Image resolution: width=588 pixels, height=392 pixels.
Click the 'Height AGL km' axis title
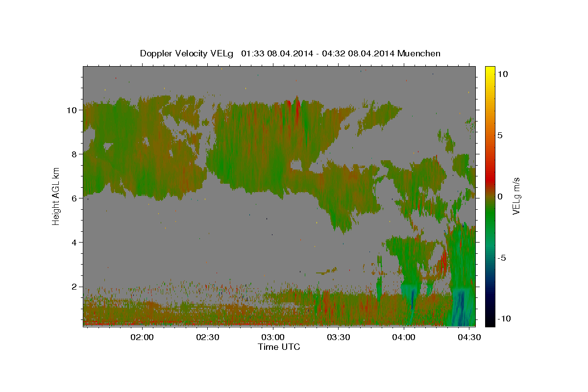[56, 196]
